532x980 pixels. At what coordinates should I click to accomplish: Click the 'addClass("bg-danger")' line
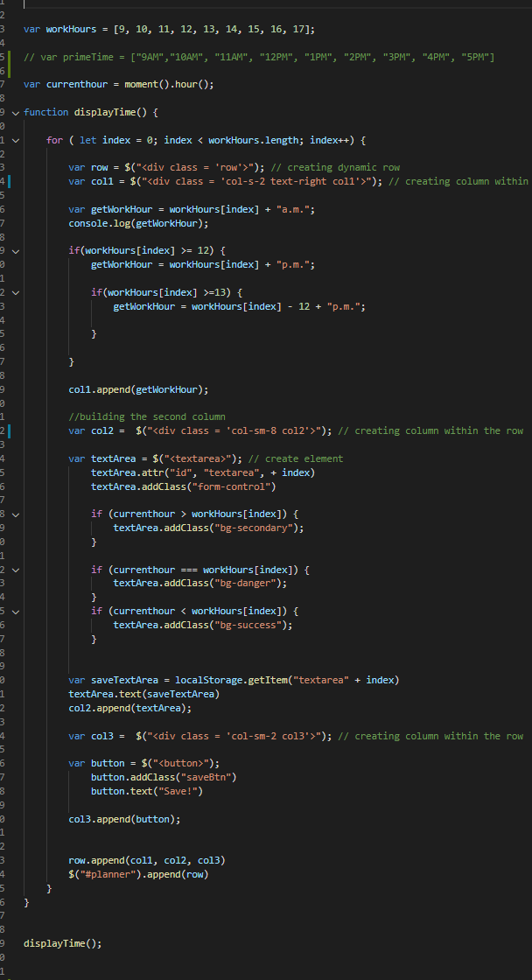[x=200, y=583]
